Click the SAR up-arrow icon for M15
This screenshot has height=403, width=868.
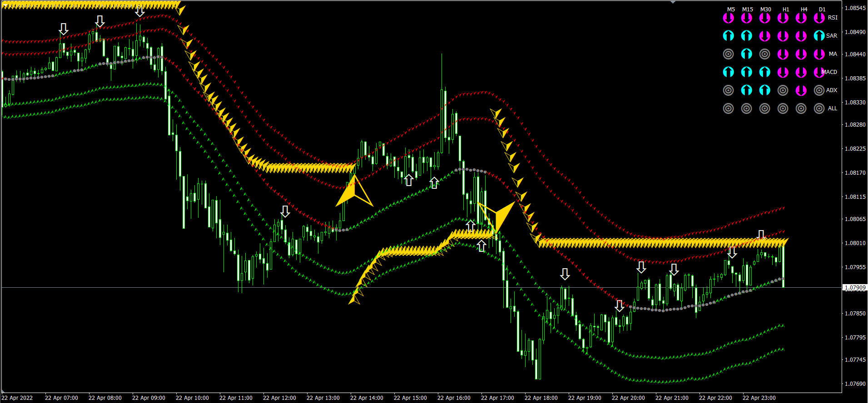pos(747,36)
